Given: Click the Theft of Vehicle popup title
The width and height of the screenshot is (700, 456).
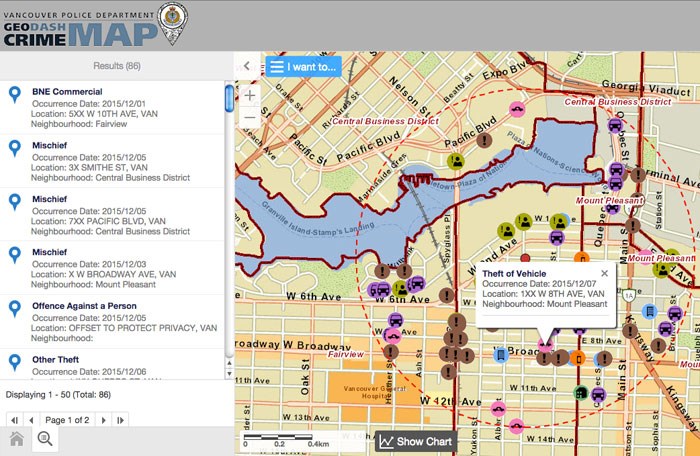Looking at the screenshot, I should tap(514, 274).
